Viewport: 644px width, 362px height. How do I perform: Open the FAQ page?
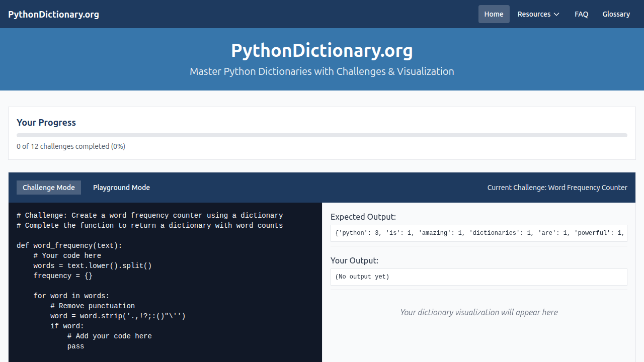tap(581, 14)
